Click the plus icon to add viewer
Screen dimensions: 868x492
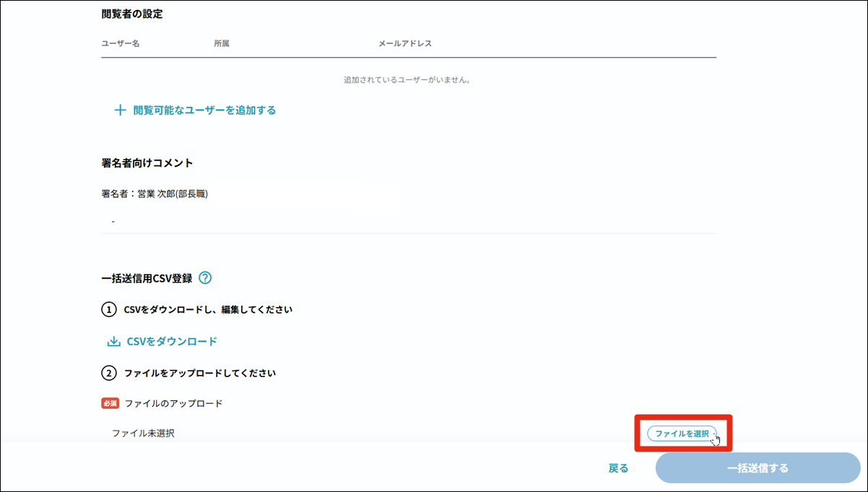click(x=120, y=111)
